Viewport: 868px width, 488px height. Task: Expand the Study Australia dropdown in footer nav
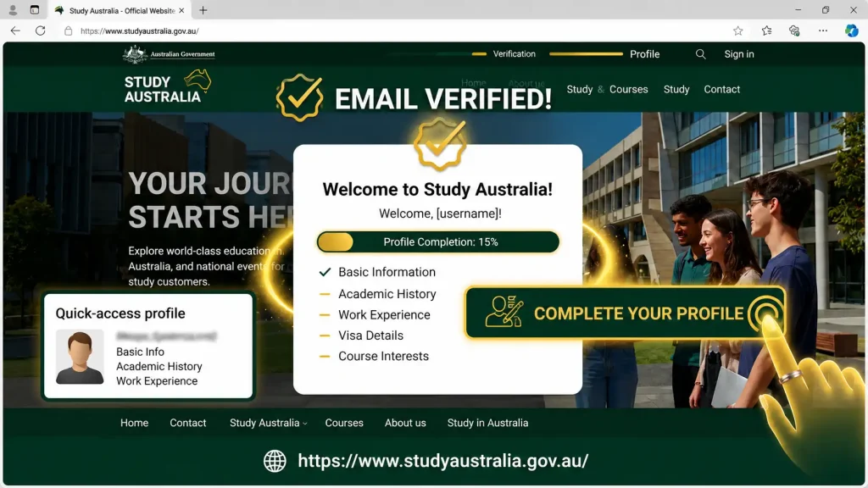(269, 423)
